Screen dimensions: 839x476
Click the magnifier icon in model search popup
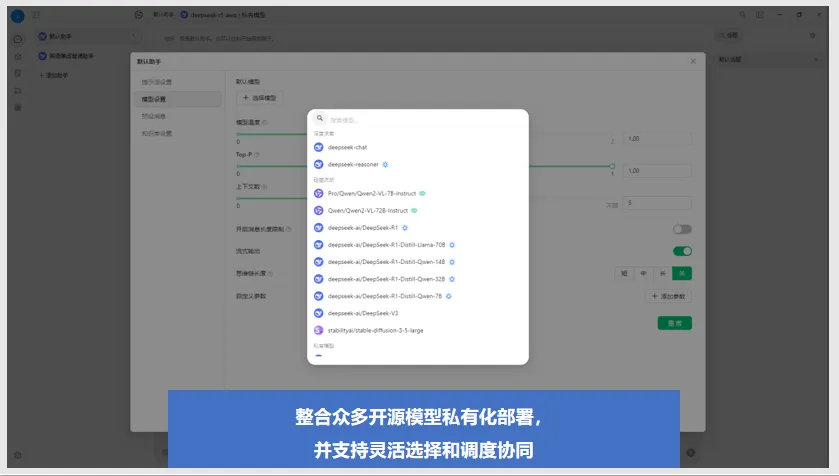319,118
